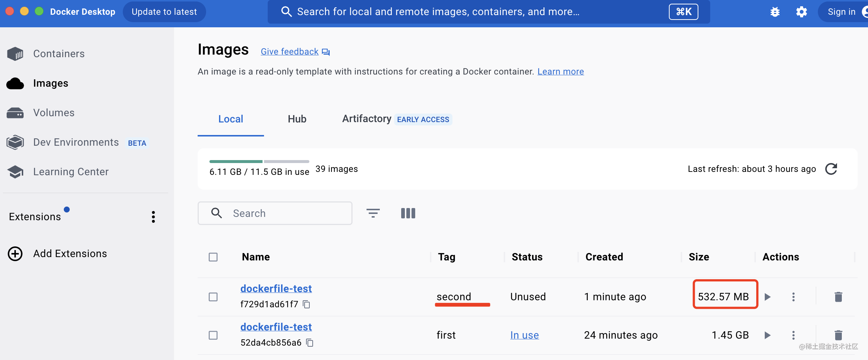
Task: Check the dockerfile-test second row checkbox
Action: pos(213,297)
